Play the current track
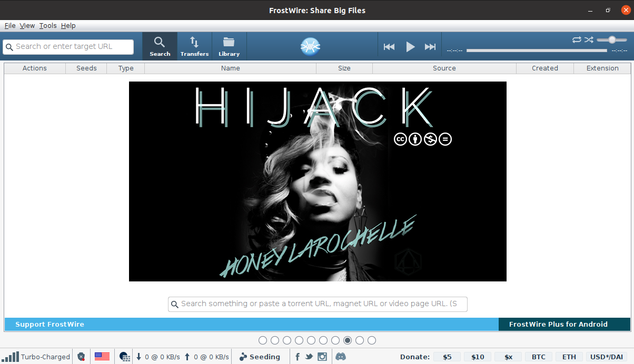Image resolution: width=634 pixels, height=364 pixels. click(x=410, y=47)
